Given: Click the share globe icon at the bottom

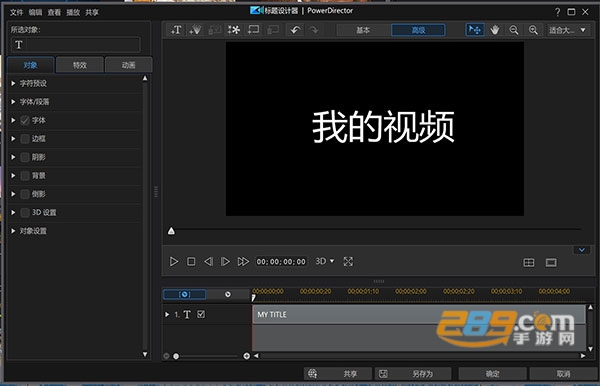Looking at the screenshot, I should (313, 373).
